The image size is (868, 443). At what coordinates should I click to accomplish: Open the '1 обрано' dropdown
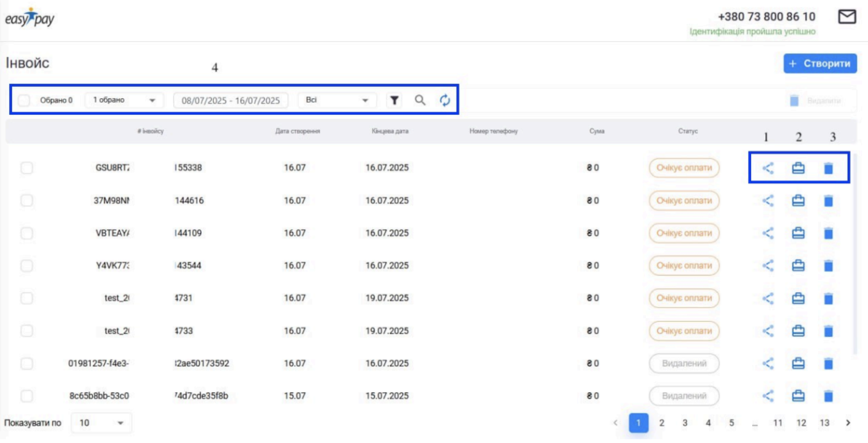pyautogui.click(x=124, y=100)
